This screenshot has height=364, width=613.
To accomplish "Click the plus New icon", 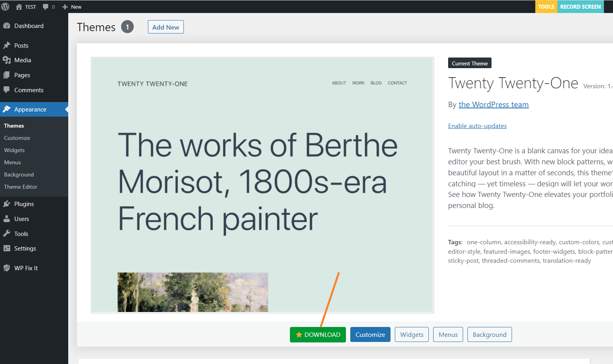I will point(65,7).
